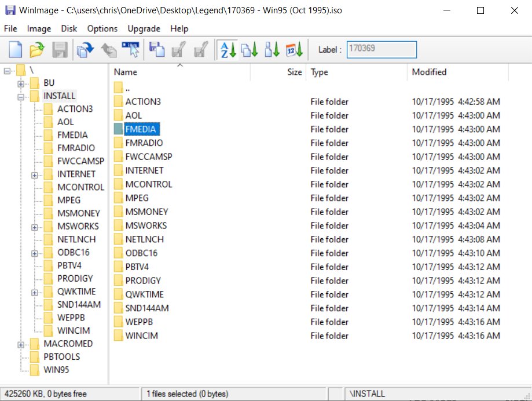The width and height of the screenshot is (532, 401).
Task: Create a new image with the New toolbar icon
Action: [x=15, y=50]
